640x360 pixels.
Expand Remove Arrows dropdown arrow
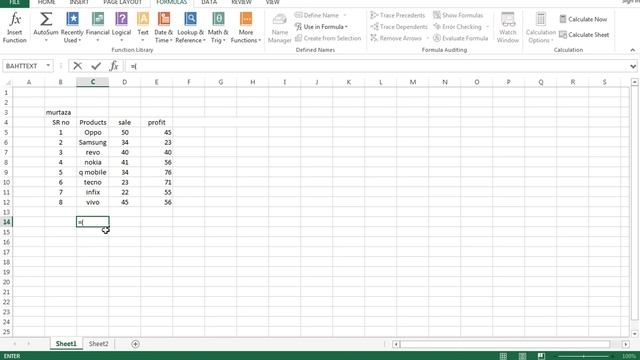click(x=428, y=38)
